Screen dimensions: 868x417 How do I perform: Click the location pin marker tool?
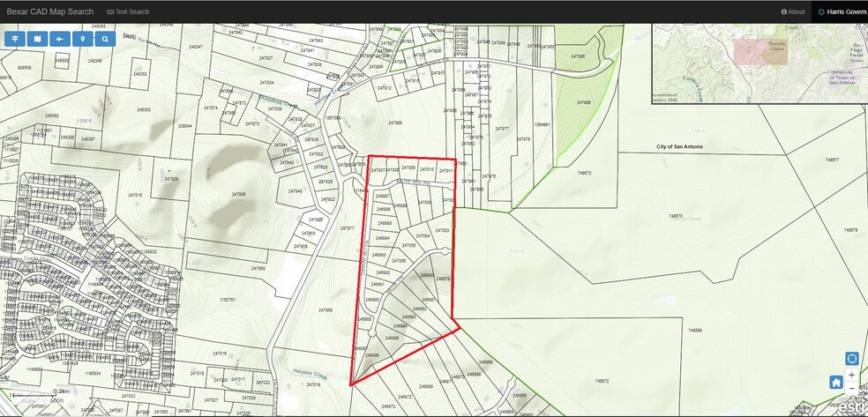(83, 39)
